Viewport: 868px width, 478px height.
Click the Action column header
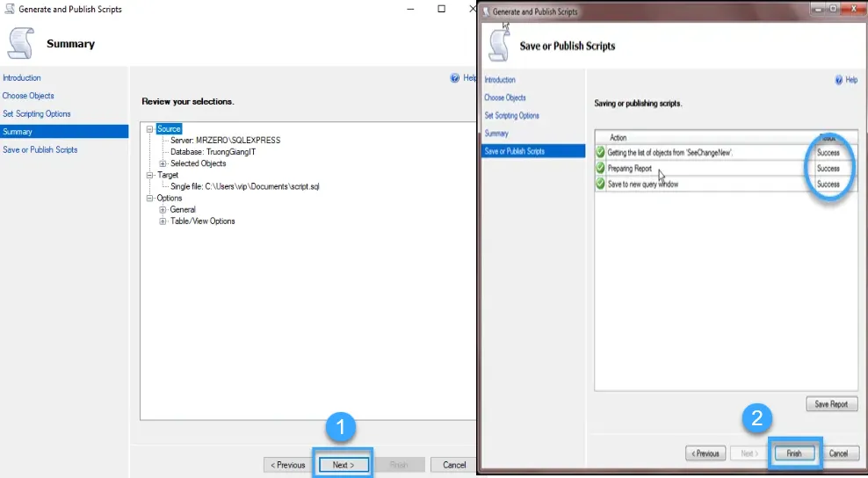click(x=618, y=137)
